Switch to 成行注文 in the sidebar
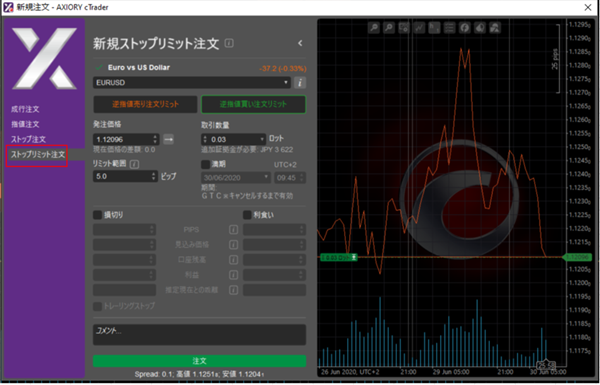The height and width of the screenshot is (385, 600). [25, 109]
